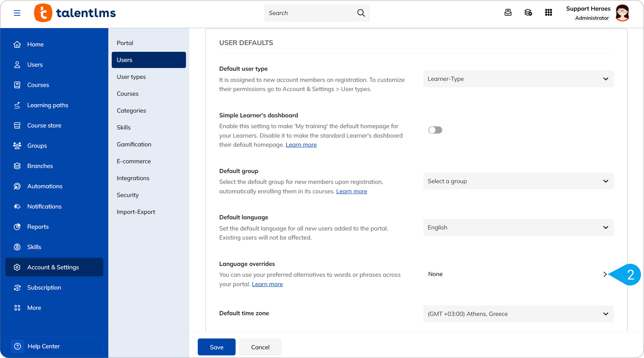Viewport: 644px width, 358px height.
Task: Toggle the hamburger menu icon
Action: (17, 13)
